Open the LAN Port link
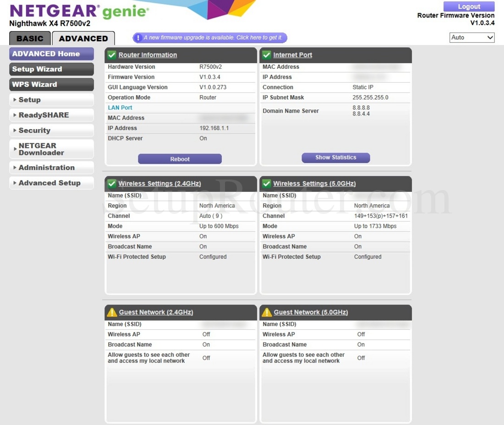This screenshot has height=425, width=504. pos(120,107)
